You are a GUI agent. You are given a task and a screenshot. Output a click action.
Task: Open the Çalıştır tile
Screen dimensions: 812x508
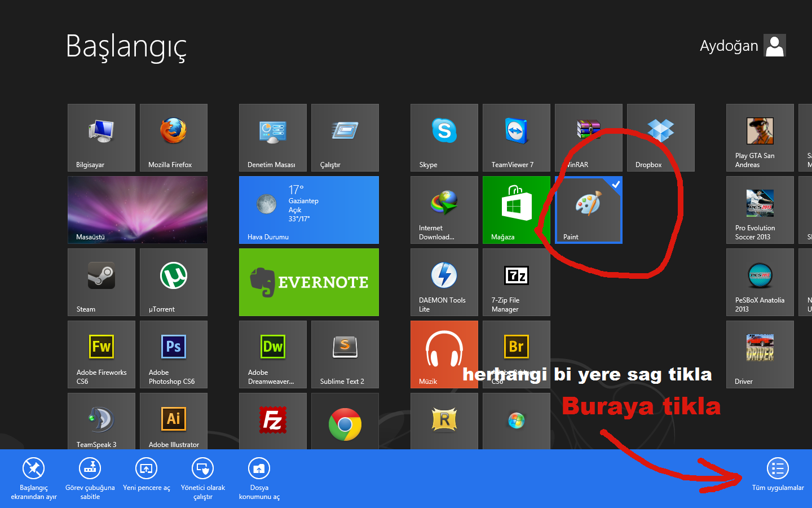click(x=345, y=138)
